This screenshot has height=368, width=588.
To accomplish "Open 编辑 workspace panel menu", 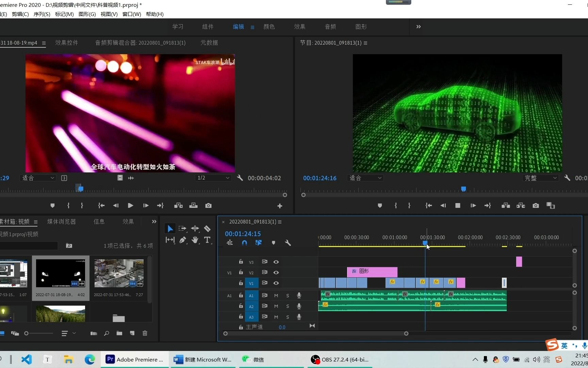I will [x=252, y=27].
